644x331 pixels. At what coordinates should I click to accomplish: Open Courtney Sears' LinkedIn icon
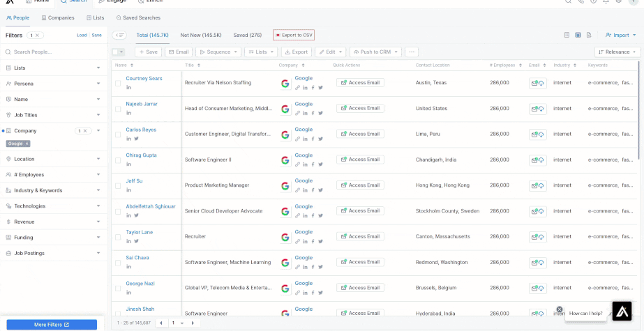(128, 87)
